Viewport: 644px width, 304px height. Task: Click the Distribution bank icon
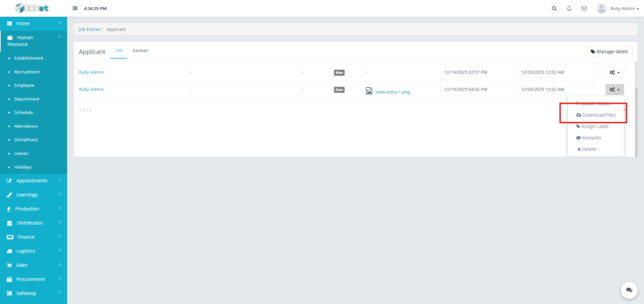[x=9, y=223]
